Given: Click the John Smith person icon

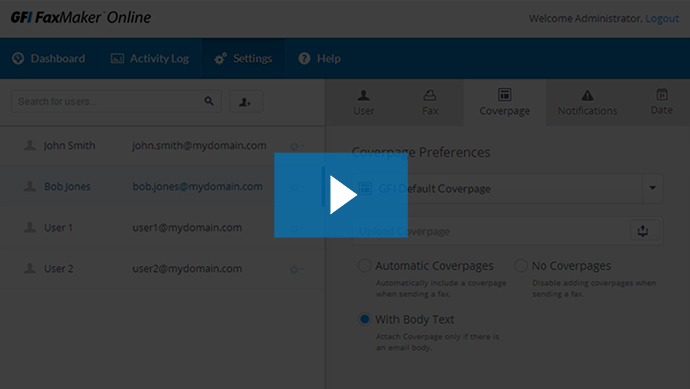Looking at the screenshot, I should (x=29, y=145).
